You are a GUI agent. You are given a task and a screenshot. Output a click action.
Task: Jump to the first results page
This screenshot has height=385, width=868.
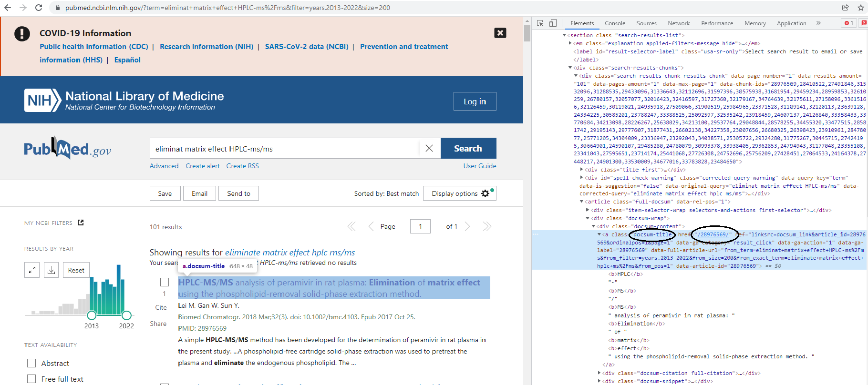coord(352,226)
